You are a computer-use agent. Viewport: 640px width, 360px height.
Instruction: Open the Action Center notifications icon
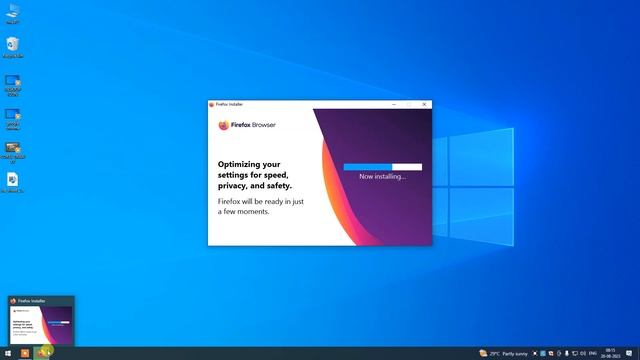coord(629,353)
